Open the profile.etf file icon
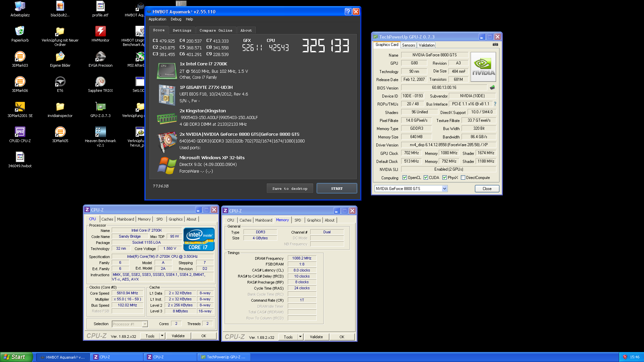 tap(100, 9)
